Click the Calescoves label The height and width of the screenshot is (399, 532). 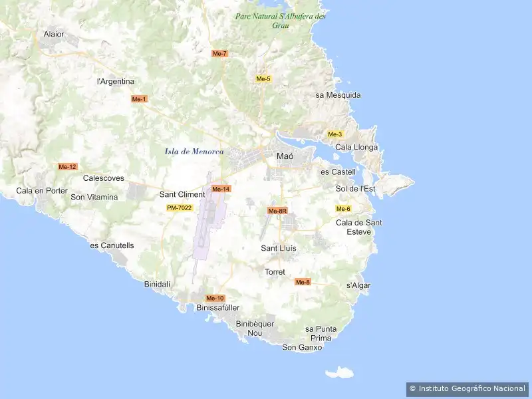point(104,178)
